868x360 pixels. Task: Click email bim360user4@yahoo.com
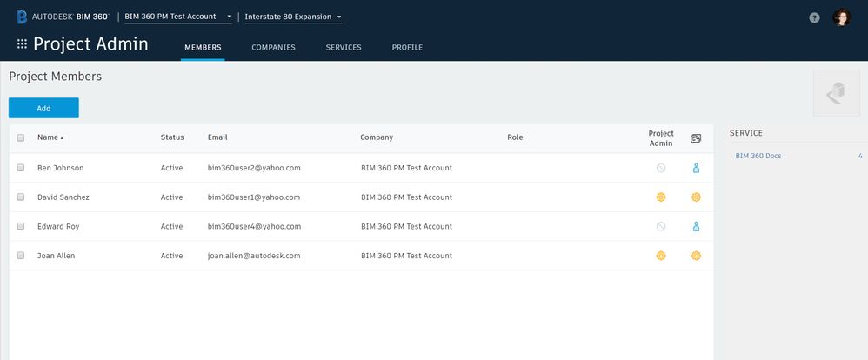coord(254,227)
